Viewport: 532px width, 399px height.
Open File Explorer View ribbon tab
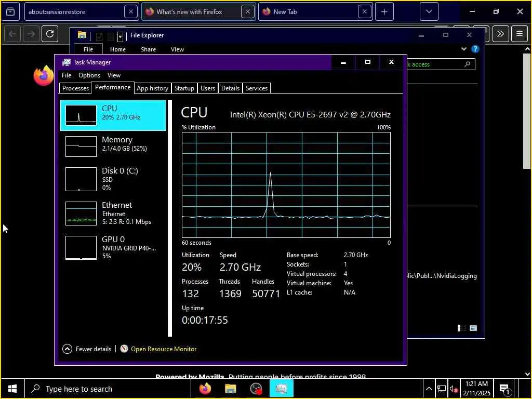tap(177, 49)
